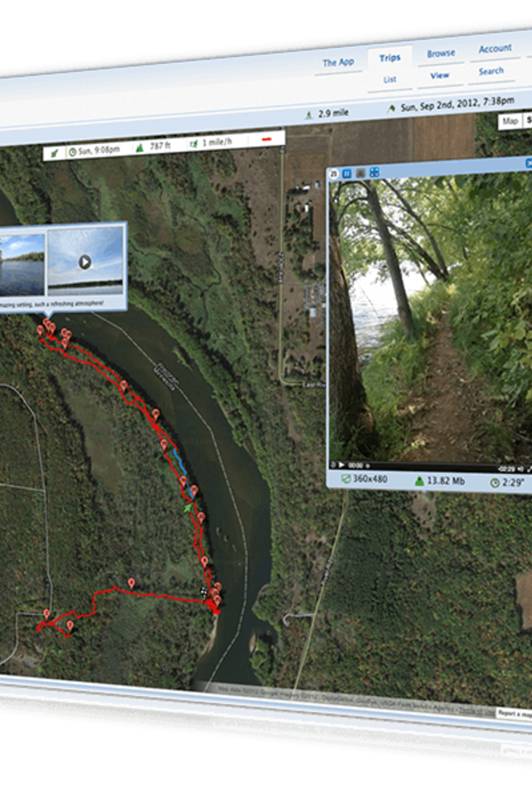
Task: Switch to Map view toggle
Action: (x=510, y=121)
